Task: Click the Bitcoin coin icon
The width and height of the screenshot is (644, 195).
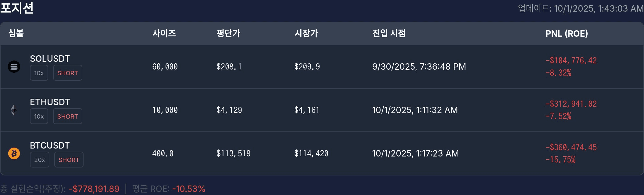Action: coord(14,153)
